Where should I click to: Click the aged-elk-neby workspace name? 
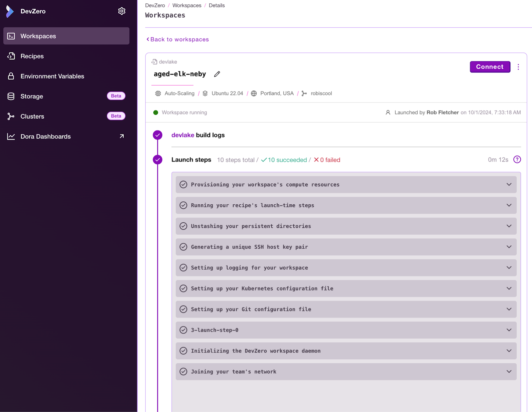180,74
